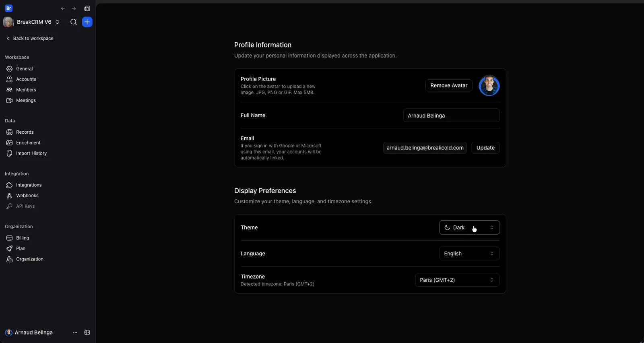Image resolution: width=644 pixels, height=343 pixels.
Task: Click the Records database icon
Action: point(9,132)
